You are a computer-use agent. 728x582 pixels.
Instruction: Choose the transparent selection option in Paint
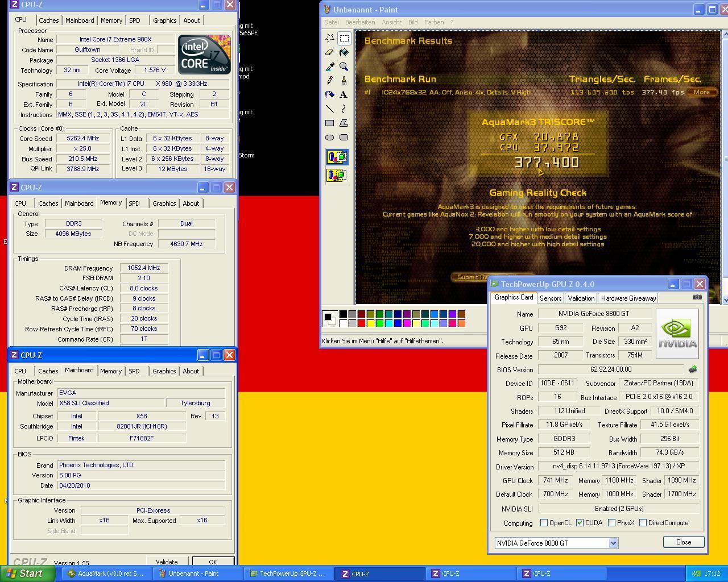[337, 175]
